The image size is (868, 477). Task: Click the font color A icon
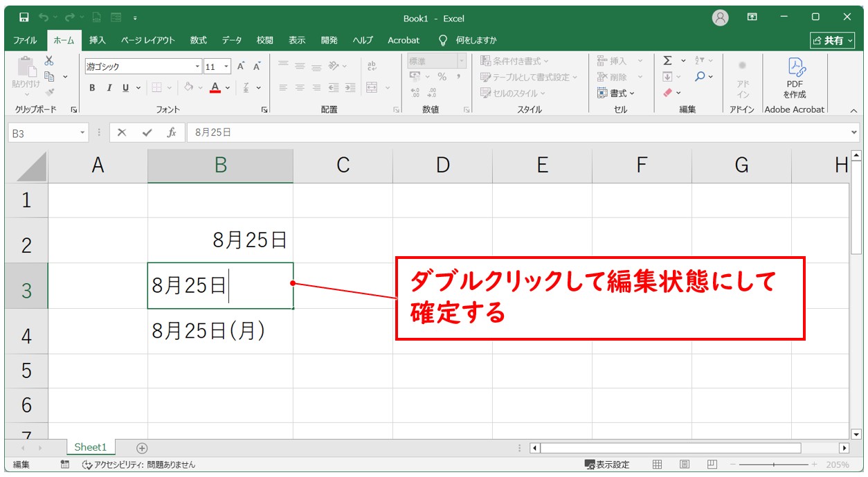(215, 88)
